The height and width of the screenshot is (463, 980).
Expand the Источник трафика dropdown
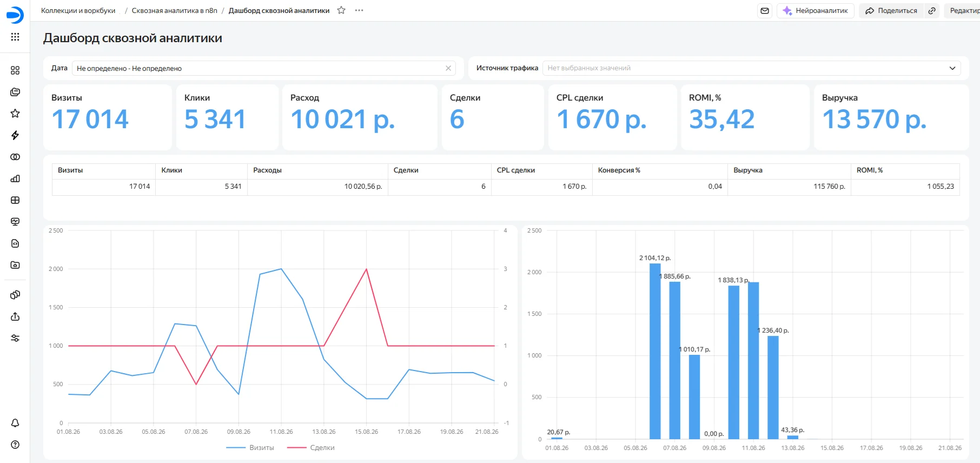752,68
